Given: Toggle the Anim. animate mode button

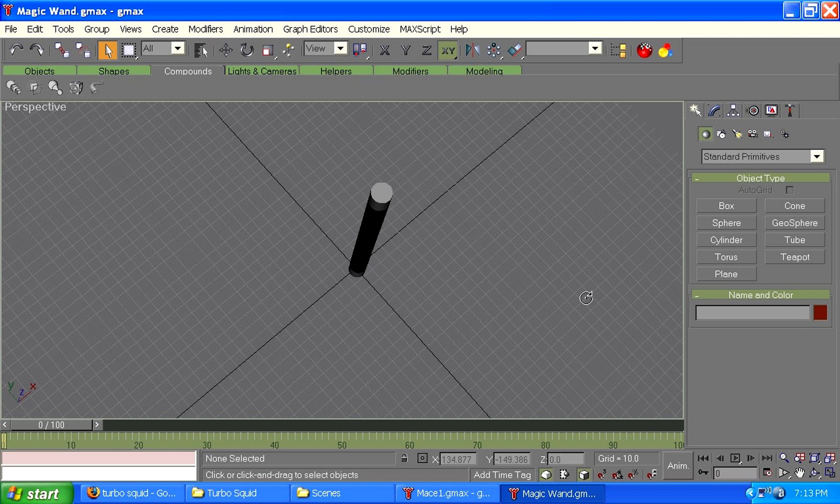Looking at the screenshot, I should tap(678, 466).
